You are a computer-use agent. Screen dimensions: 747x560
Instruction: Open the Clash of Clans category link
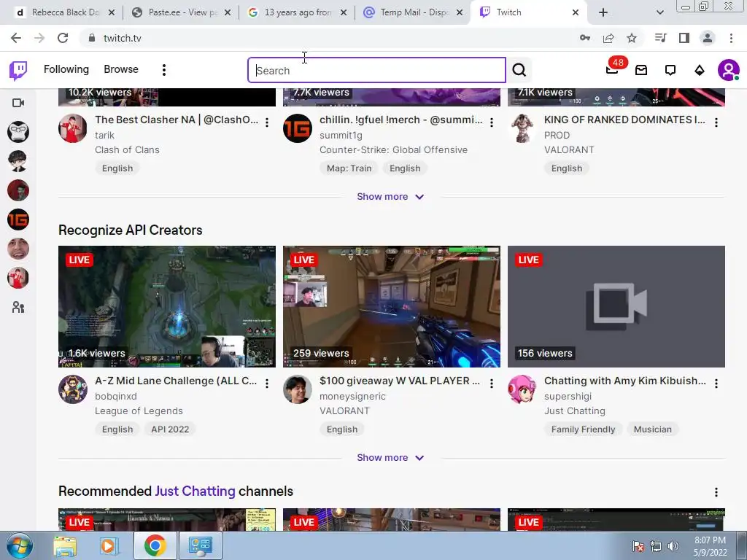point(127,149)
